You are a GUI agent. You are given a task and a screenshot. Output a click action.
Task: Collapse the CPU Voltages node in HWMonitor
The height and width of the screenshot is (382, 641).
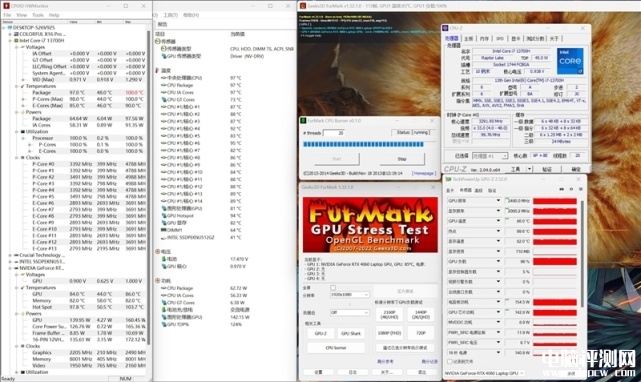click(x=16, y=47)
